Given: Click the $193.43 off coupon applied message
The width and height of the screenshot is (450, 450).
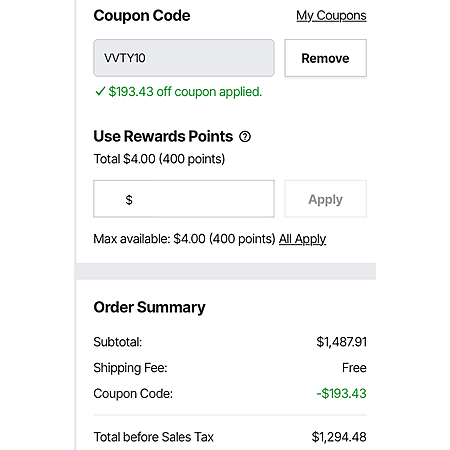Looking at the screenshot, I should (x=185, y=92).
